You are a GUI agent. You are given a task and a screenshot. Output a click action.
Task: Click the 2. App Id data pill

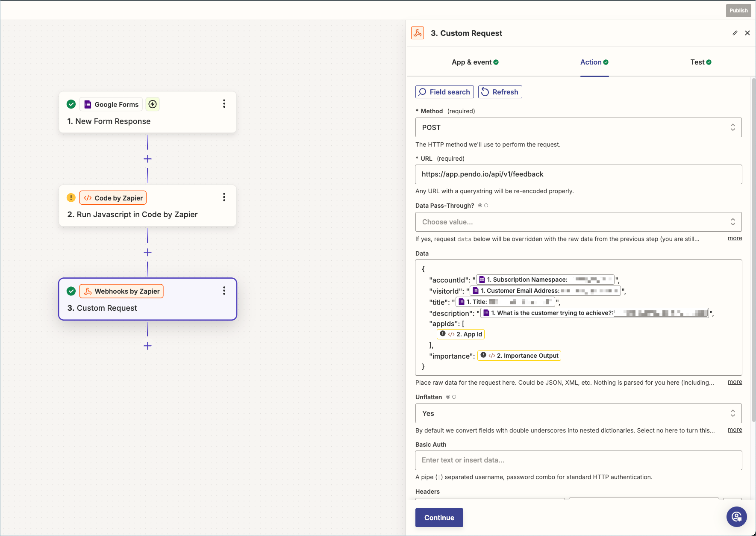pos(461,334)
